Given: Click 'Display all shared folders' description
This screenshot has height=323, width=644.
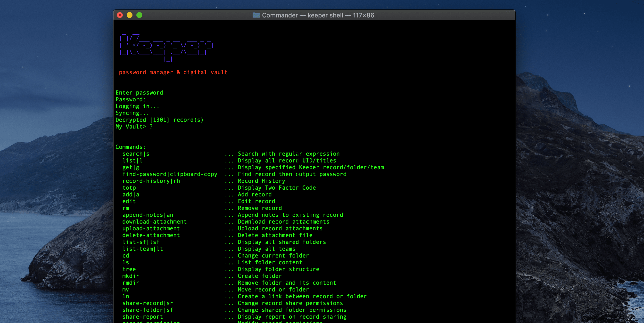Looking at the screenshot, I should pos(282,242).
